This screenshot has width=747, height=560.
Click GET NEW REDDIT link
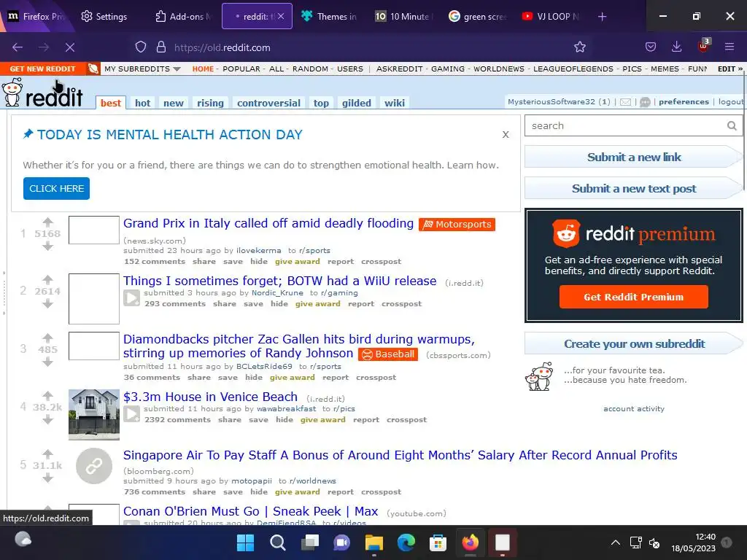point(42,69)
